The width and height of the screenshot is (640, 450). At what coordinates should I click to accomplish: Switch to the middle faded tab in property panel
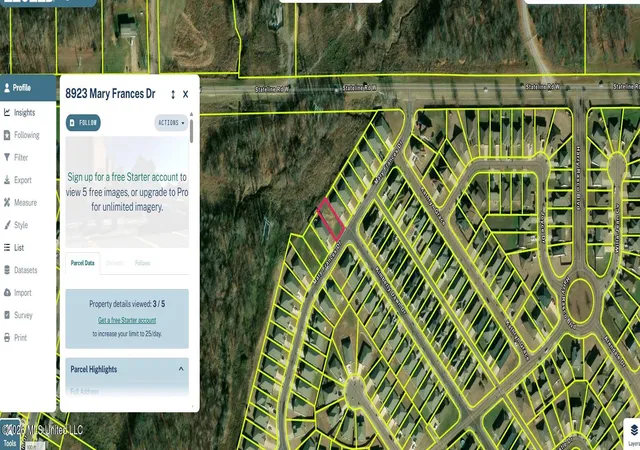point(115,263)
